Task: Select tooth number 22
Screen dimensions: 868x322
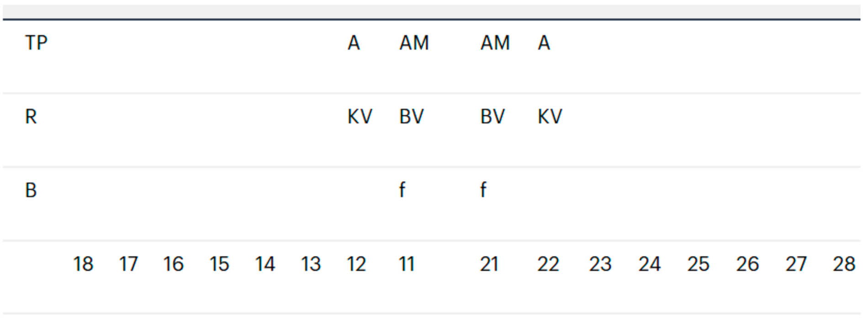Action: pyautogui.click(x=548, y=264)
